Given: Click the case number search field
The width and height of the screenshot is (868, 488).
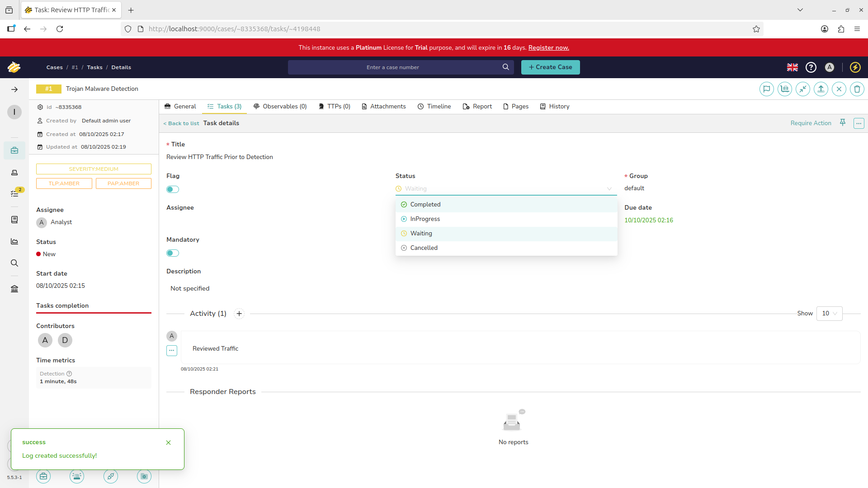Looking at the screenshot, I should 392,67.
